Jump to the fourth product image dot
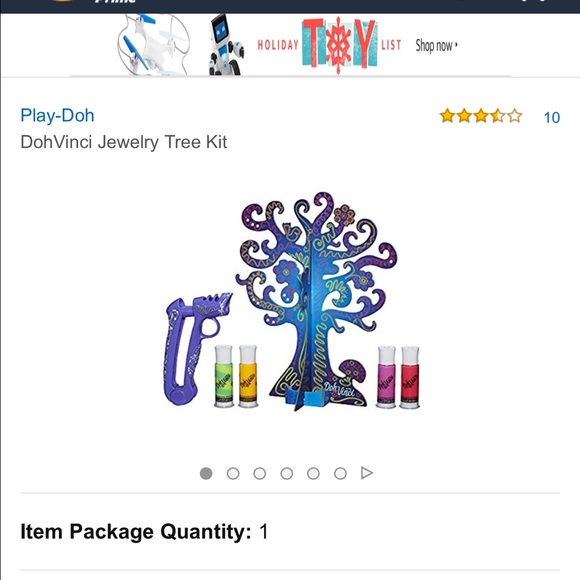The height and width of the screenshot is (580, 580). click(287, 473)
